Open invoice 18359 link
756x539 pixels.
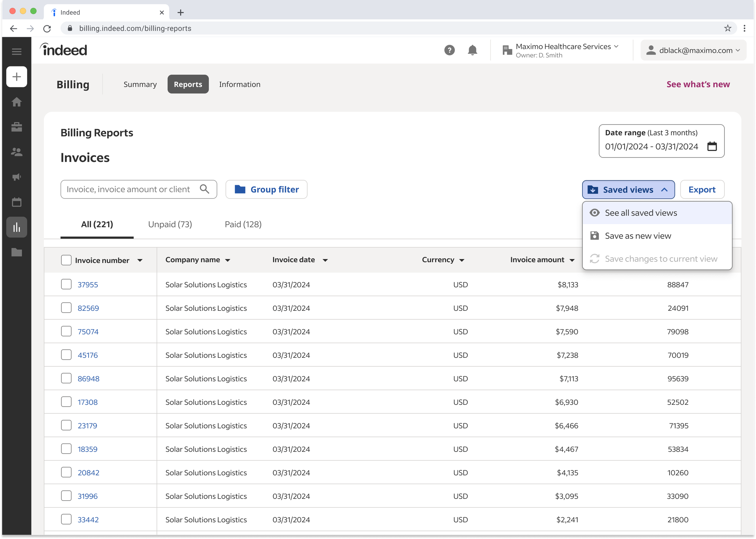pyautogui.click(x=88, y=449)
